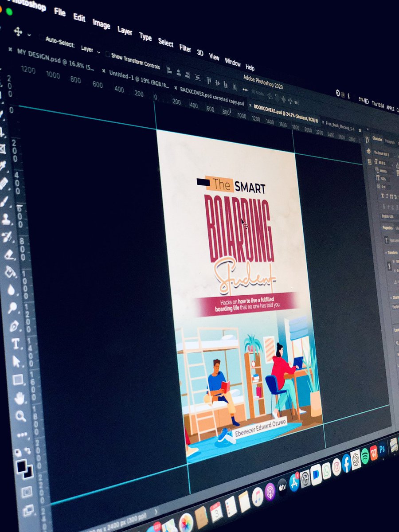Enable the Auto-Select checkbox
This screenshot has height=532, width=399.
[41, 38]
